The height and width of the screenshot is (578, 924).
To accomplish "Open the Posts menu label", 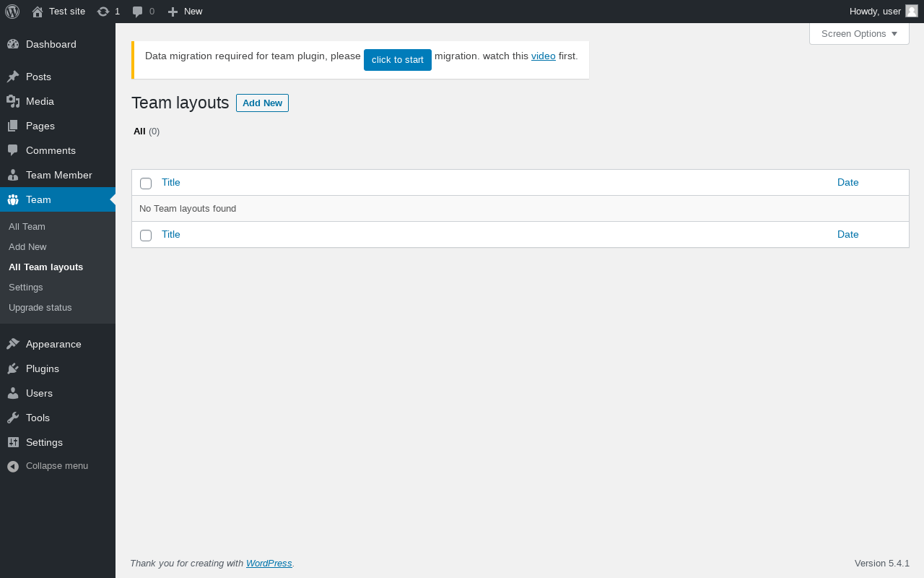I will click(38, 77).
